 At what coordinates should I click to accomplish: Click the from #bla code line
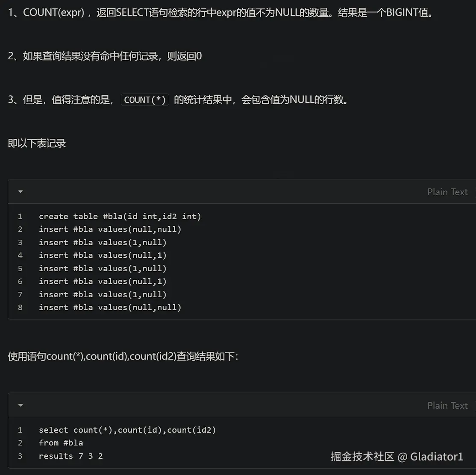point(61,443)
